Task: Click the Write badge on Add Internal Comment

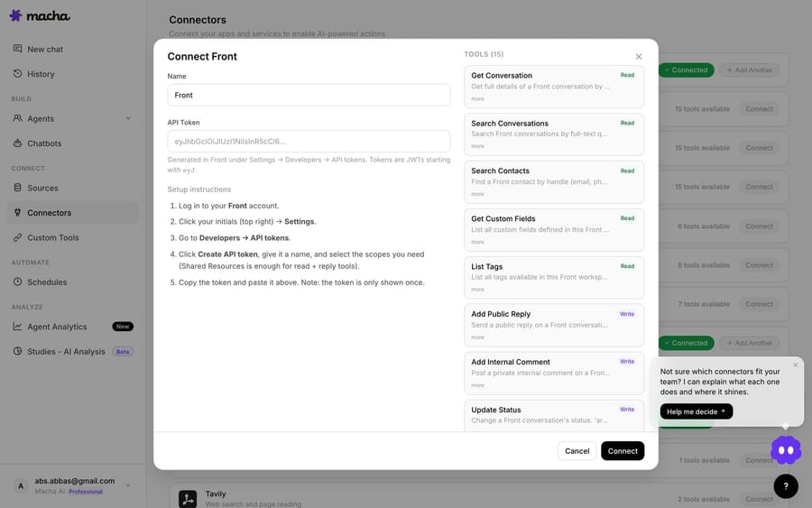Action: point(627,362)
